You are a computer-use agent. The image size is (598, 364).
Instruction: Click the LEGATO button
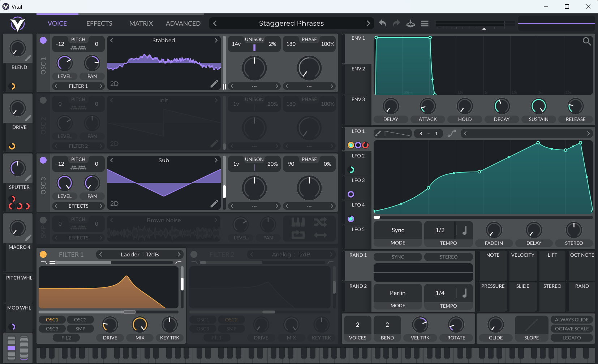[x=572, y=338]
